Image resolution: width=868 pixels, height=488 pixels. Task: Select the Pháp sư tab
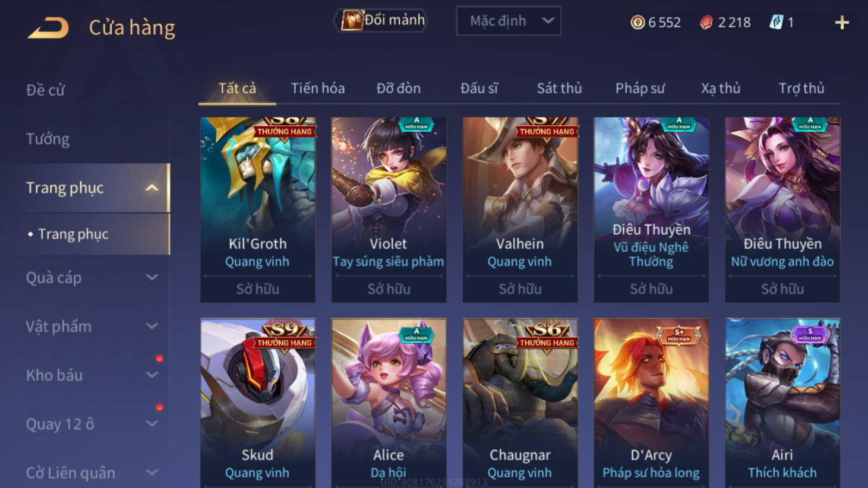click(640, 88)
